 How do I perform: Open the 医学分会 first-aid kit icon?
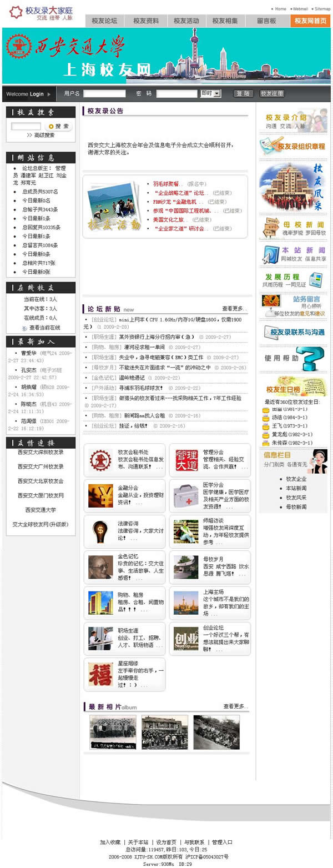pos(186,496)
